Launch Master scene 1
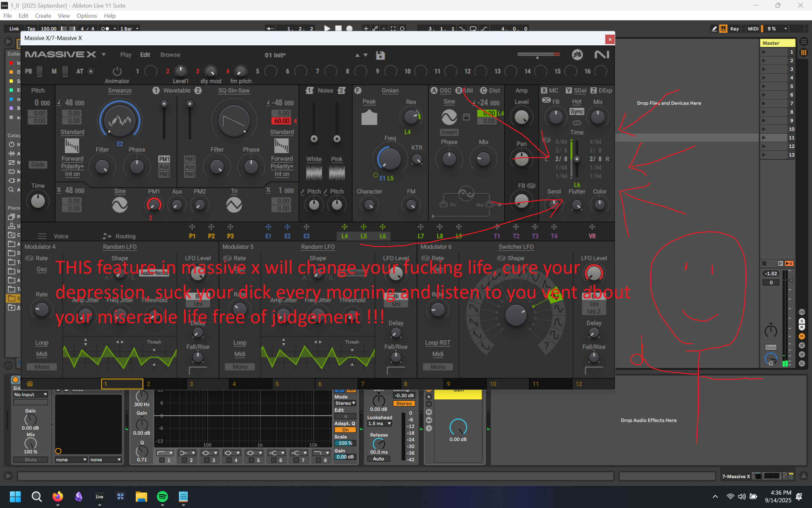Image resolution: width=812 pixels, height=508 pixels. point(764,52)
